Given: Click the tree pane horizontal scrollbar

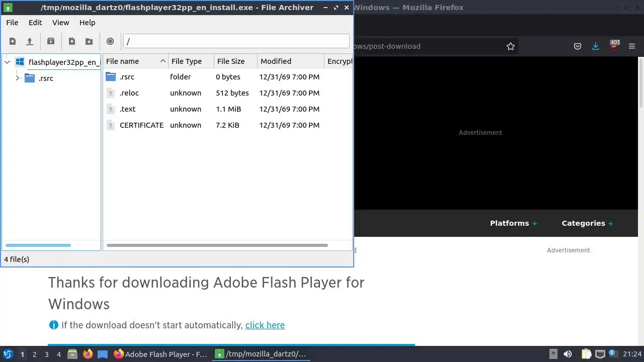Looking at the screenshot, I should [38, 245].
